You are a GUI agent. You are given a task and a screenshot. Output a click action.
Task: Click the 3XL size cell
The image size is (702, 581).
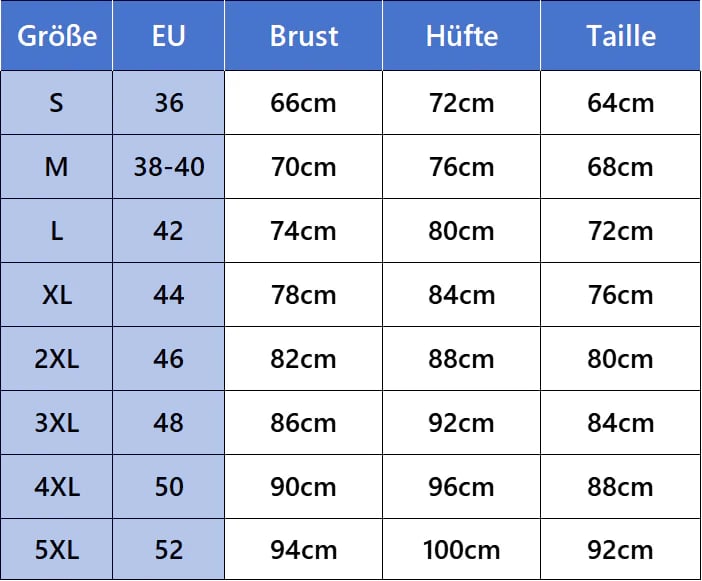point(56,423)
